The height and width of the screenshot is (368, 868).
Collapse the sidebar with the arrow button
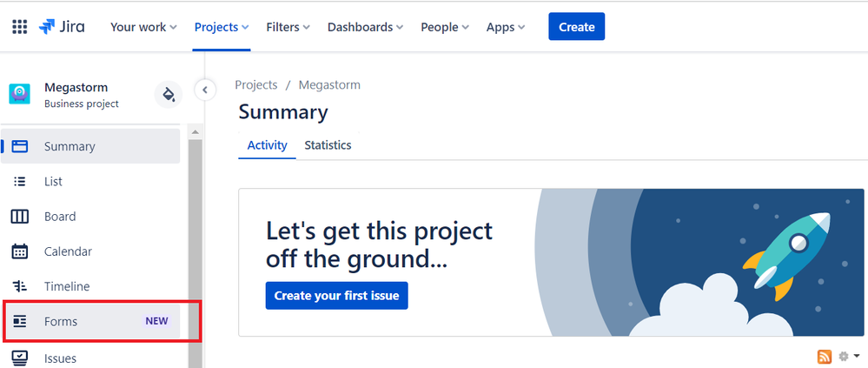(x=205, y=90)
